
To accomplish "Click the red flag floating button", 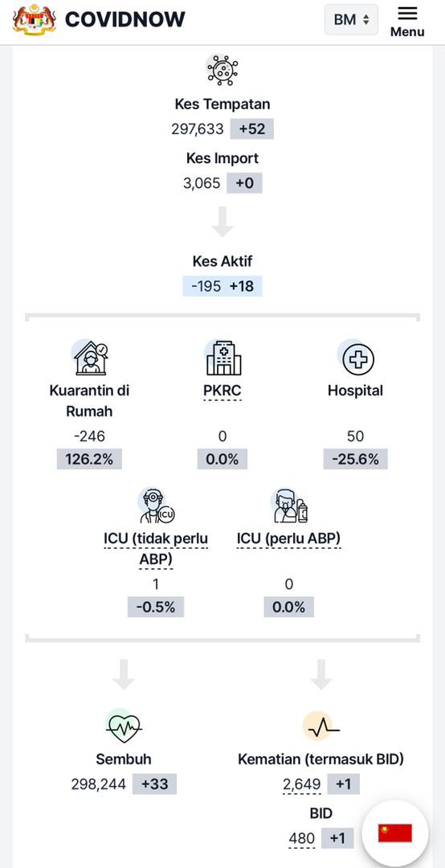I will pos(394,833).
